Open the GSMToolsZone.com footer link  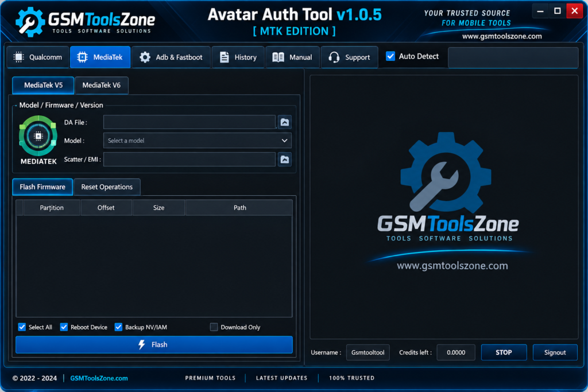tap(99, 378)
